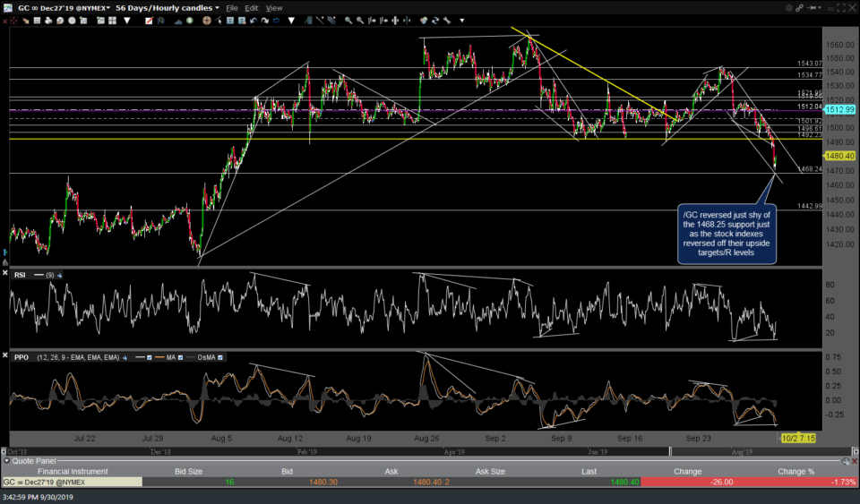This screenshot has height=504, width=860.
Task: Collapse the Quote Panel section
Action: [x=8, y=461]
